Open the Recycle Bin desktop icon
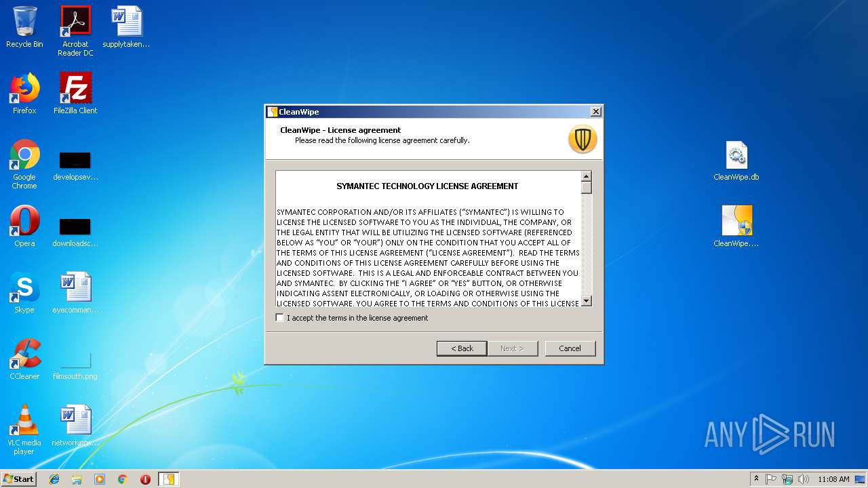The width and height of the screenshot is (868, 488). coord(24,27)
